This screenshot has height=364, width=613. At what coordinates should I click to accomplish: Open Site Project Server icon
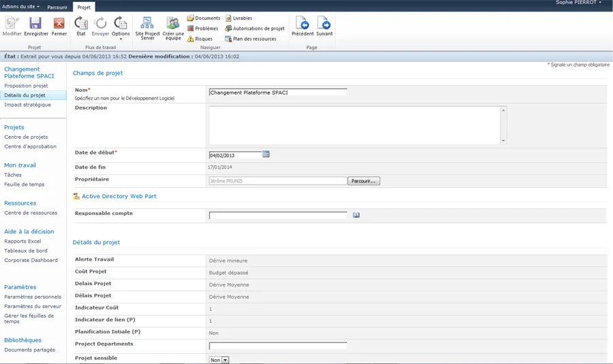[x=147, y=27]
